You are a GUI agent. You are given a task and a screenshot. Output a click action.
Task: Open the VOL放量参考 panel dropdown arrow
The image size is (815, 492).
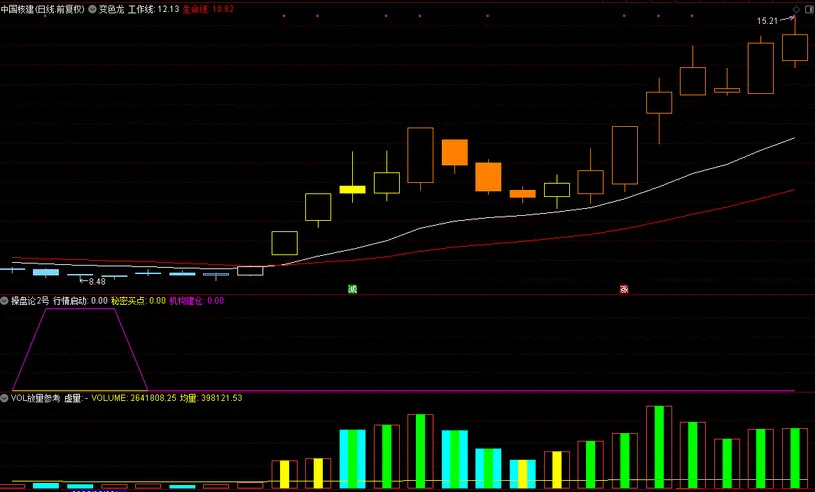coord(4,398)
